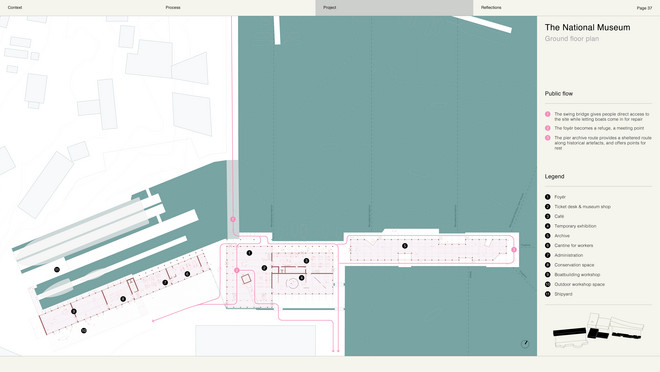660x372 pixels.
Task: Click the Cafe marker 3 on the floor plan
Action: click(x=306, y=261)
